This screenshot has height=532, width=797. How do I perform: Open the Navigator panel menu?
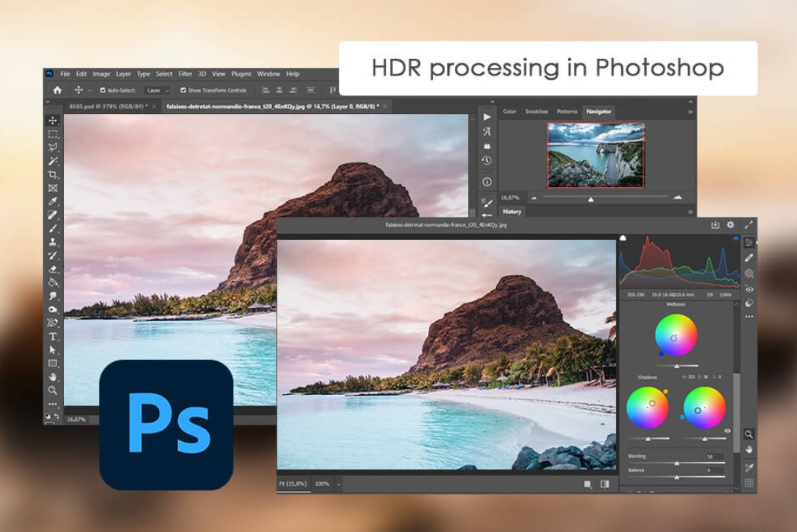690,112
